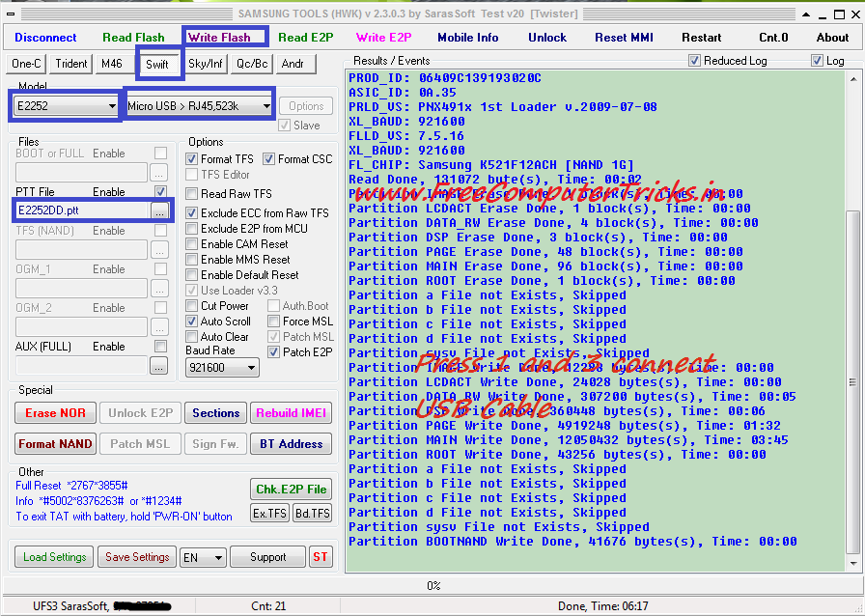This screenshot has width=865, height=616.
Task: Click the roll-up arrow in the title bar
Action: tap(806, 14)
